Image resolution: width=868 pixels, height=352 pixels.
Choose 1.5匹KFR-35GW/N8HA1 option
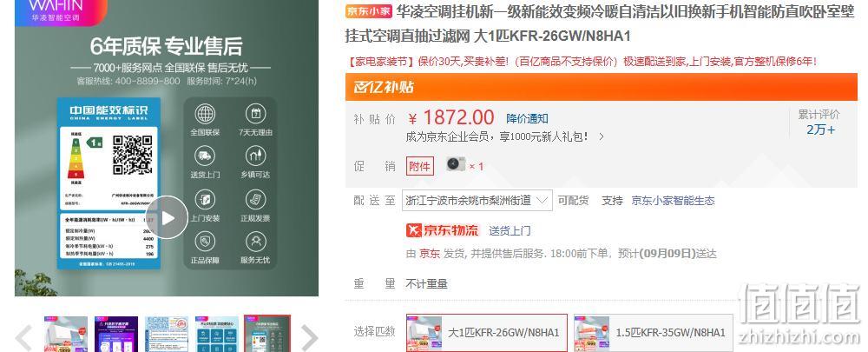[x=654, y=333]
